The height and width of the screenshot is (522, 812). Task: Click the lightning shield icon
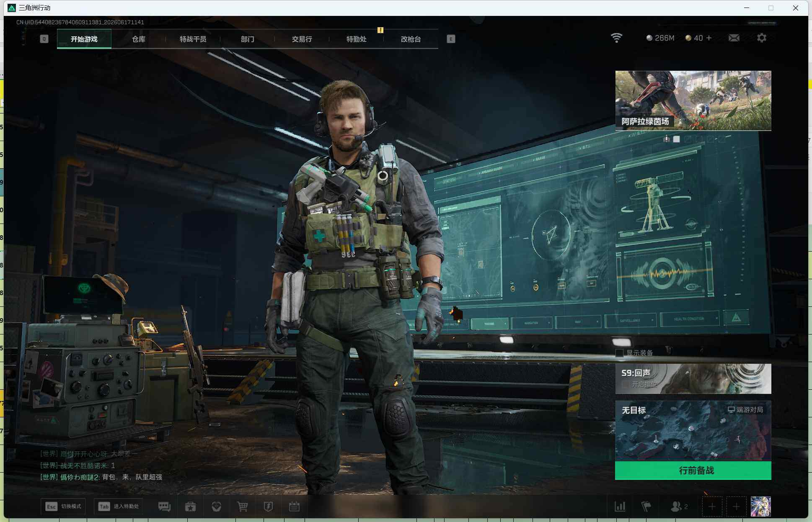(x=268, y=507)
